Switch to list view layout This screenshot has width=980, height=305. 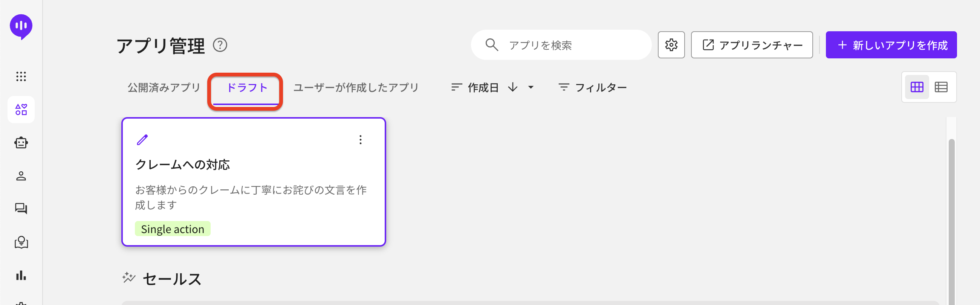coord(941,87)
